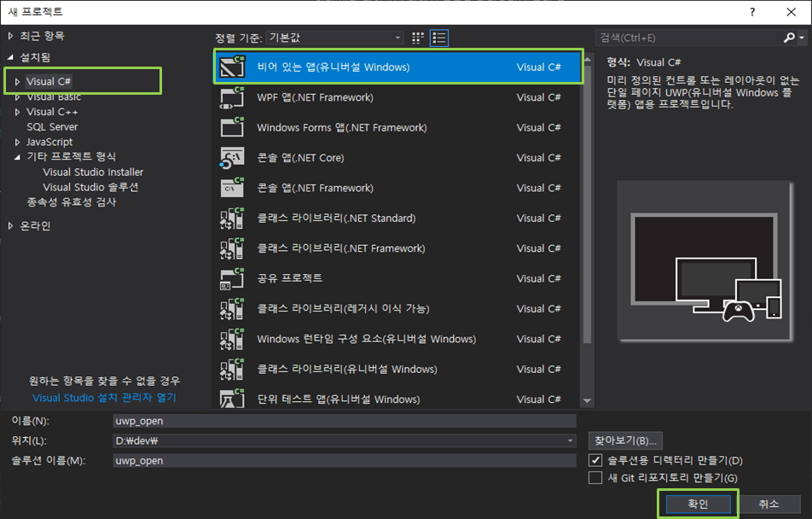The image size is (812, 519).
Task: Expand the JavaScript tree node
Action: click(17, 142)
